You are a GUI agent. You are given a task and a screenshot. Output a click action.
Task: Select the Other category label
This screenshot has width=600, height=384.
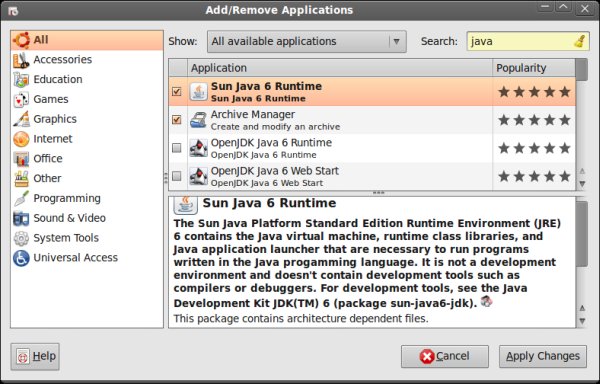click(47, 178)
